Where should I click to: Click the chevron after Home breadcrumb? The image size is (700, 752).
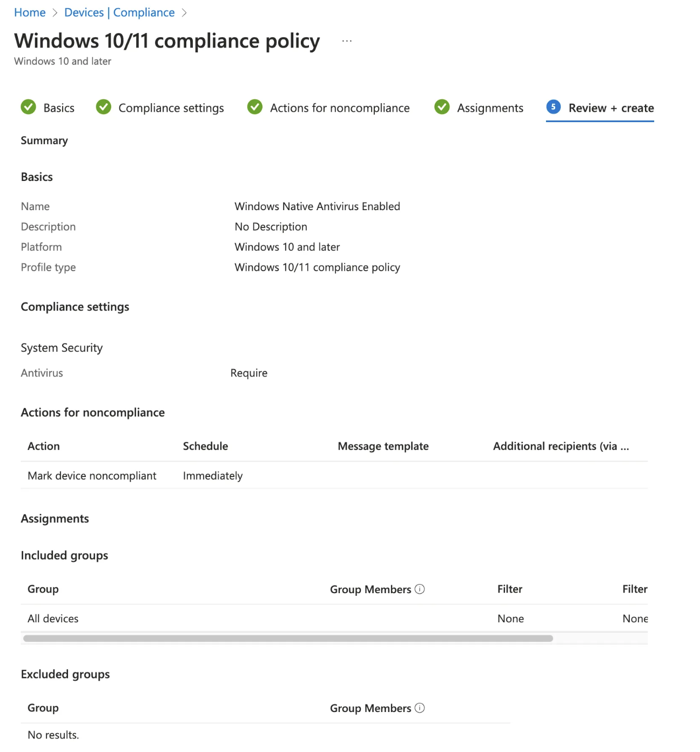point(55,13)
